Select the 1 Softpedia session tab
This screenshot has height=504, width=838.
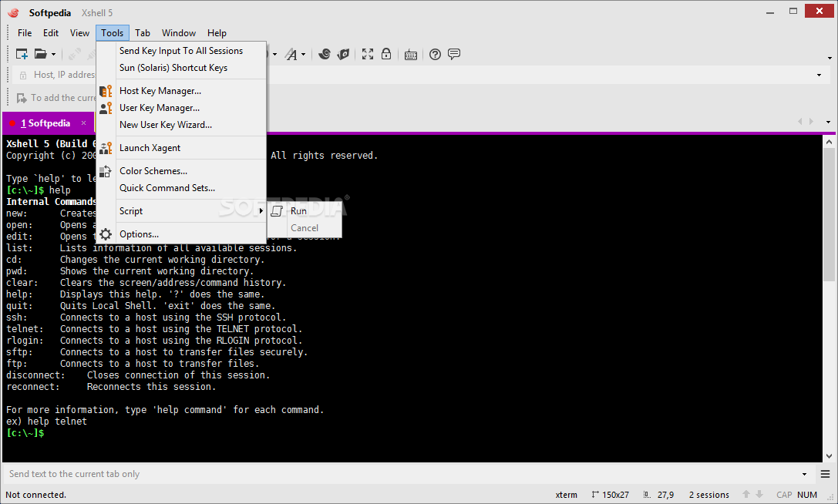[x=48, y=123]
